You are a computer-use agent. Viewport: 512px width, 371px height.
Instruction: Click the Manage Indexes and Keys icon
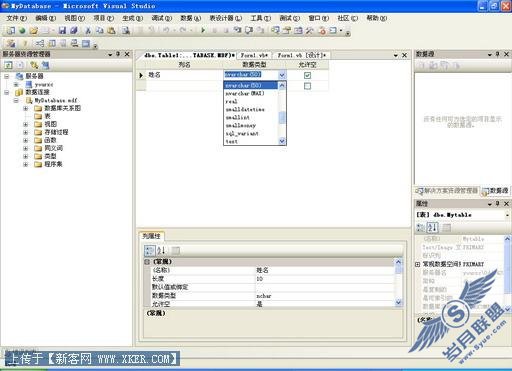point(52,43)
